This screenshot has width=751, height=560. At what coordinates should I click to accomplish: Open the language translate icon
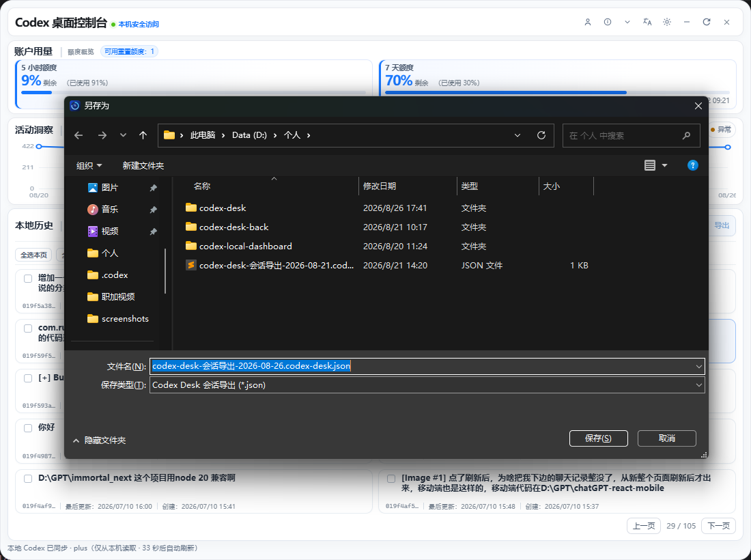(x=647, y=22)
